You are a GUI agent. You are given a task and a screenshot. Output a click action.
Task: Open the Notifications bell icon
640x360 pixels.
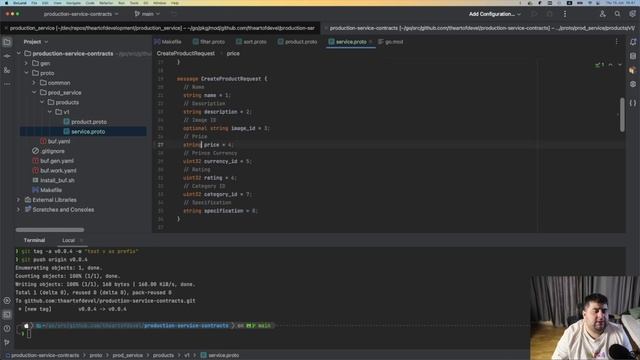point(633,42)
